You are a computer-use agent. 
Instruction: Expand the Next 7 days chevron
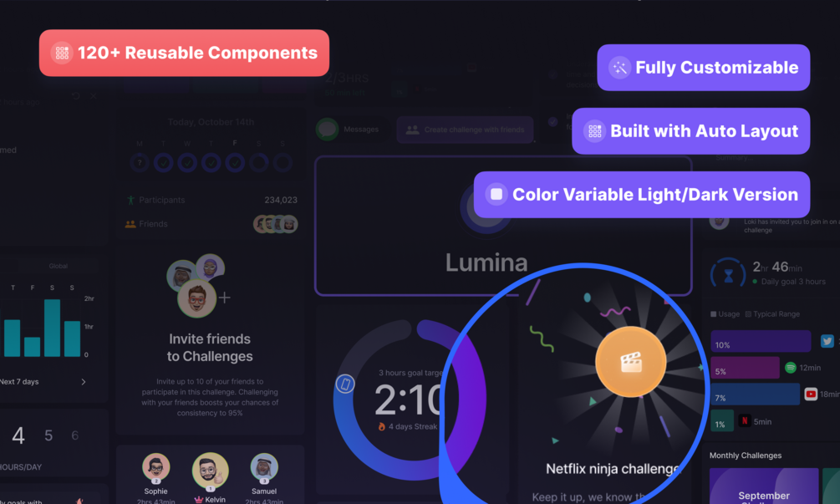[x=83, y=382]
